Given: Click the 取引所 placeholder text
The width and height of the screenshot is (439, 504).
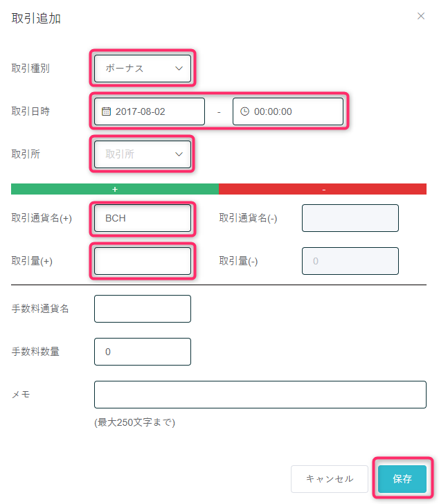Looking at the screenshot, I should point(120,154).
